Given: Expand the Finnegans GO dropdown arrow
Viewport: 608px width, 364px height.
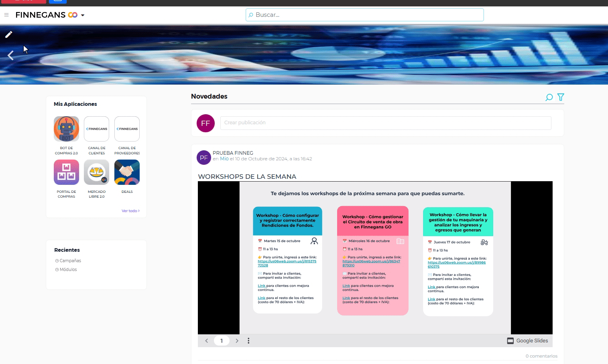Looking at the screenshot, I should 83,15.
